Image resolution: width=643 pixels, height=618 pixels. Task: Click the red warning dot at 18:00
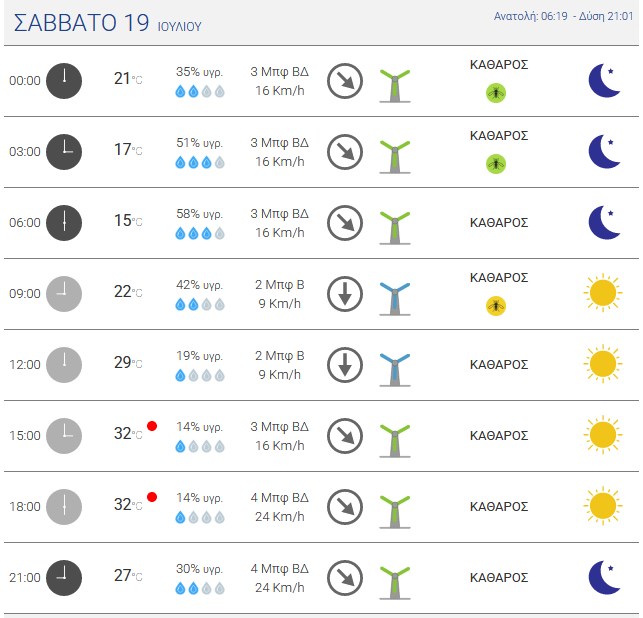pos(152,497)
